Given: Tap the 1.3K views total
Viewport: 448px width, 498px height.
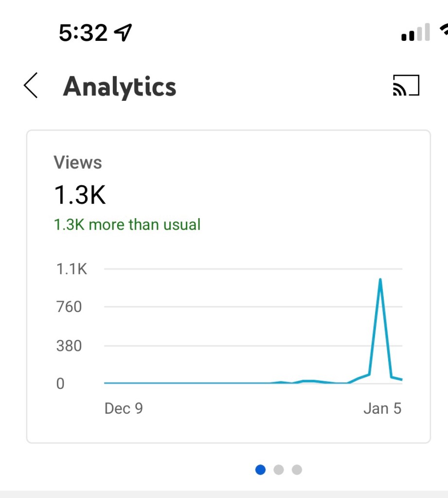Looking at the screenshot, I should [80, 195].
